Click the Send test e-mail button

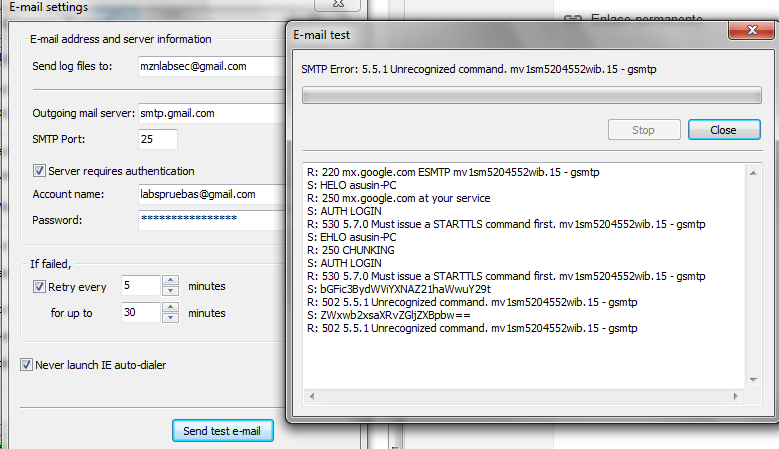pyautogui.click(x=222, y=431)
